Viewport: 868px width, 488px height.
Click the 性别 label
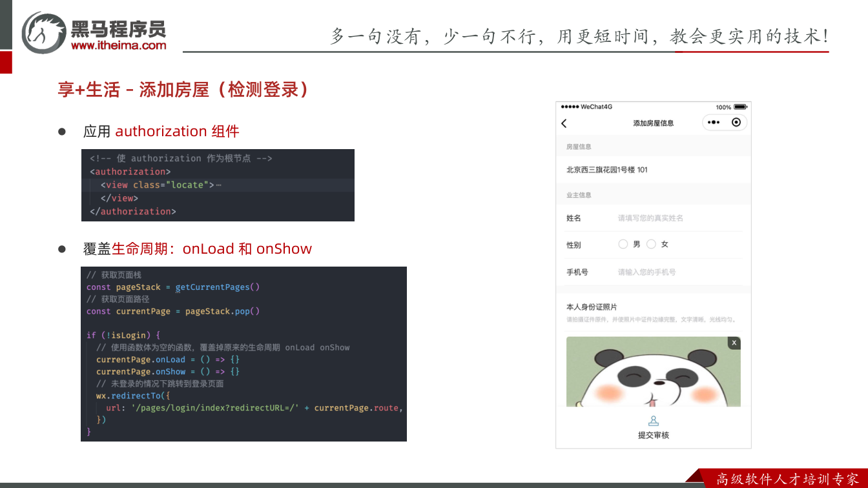[x=573, y=245]
